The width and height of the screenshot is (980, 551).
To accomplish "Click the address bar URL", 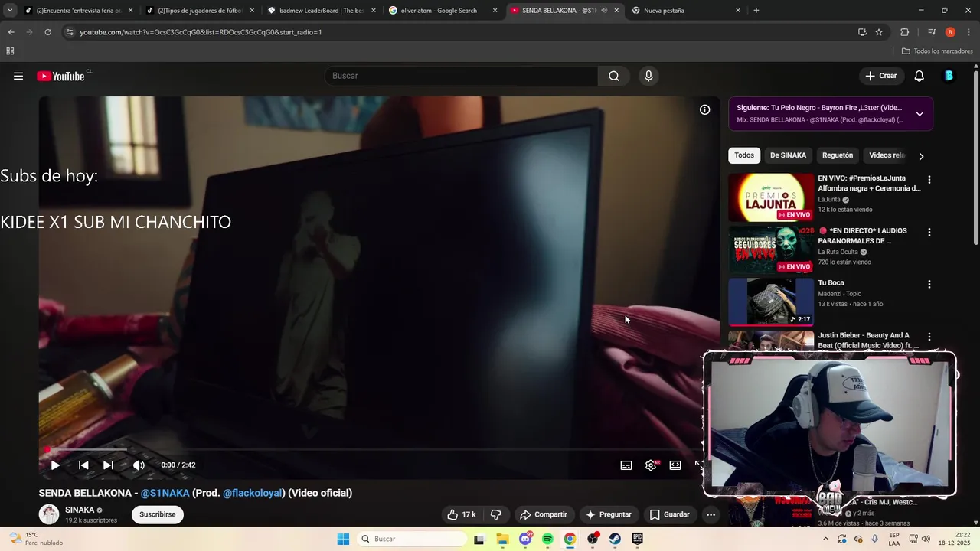I will point(201,32).
